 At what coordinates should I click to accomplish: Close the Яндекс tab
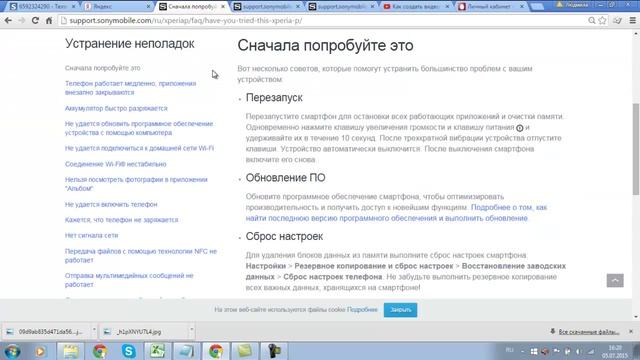[x=148, y=7]
